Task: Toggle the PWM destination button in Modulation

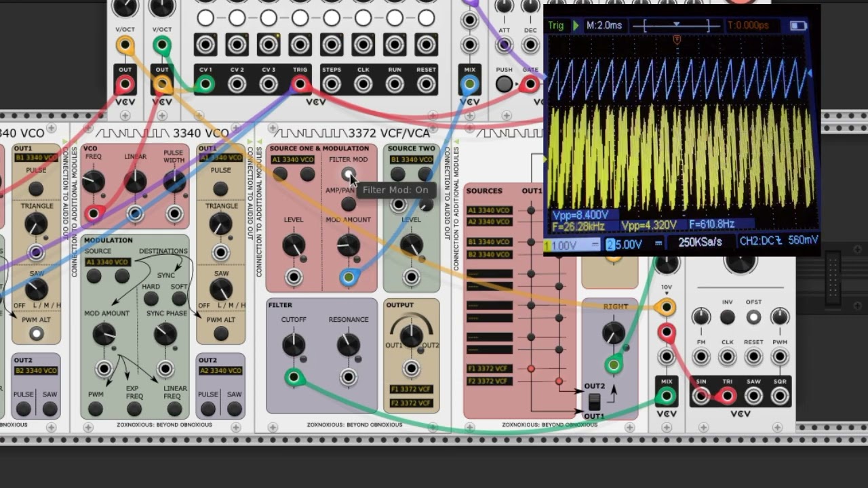Action: coord(96,409)
